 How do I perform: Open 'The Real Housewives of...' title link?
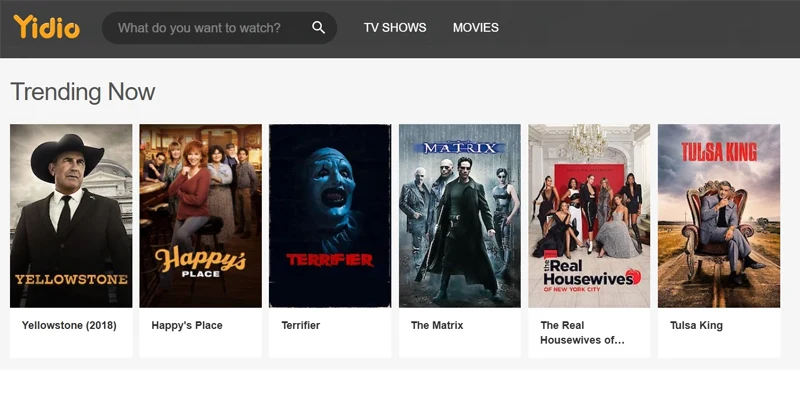point(582,333)
